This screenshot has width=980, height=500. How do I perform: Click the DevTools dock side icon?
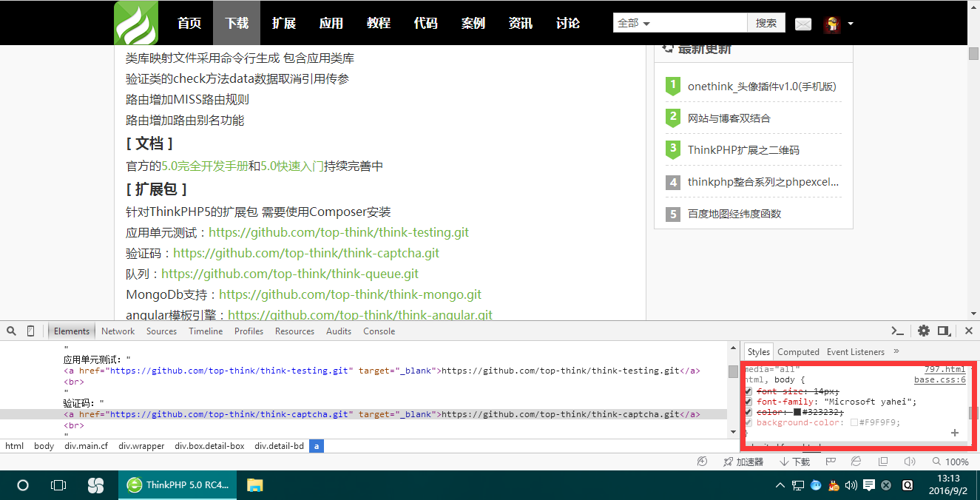[944, 331]
